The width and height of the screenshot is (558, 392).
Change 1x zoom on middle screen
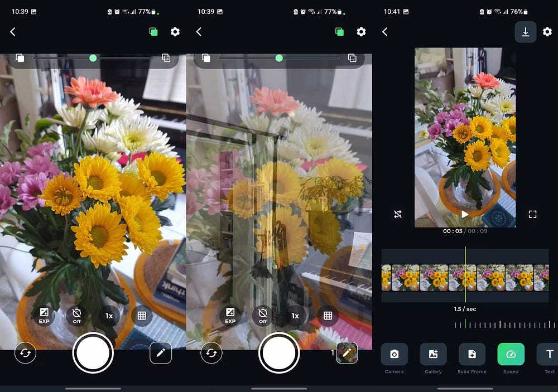(295, 316)
